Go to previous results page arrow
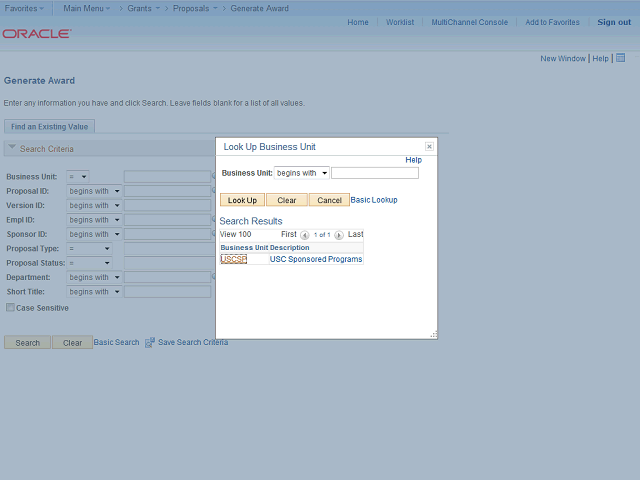Image resolution: width=640 pixels, height=480 pixels. click(304, 235)
